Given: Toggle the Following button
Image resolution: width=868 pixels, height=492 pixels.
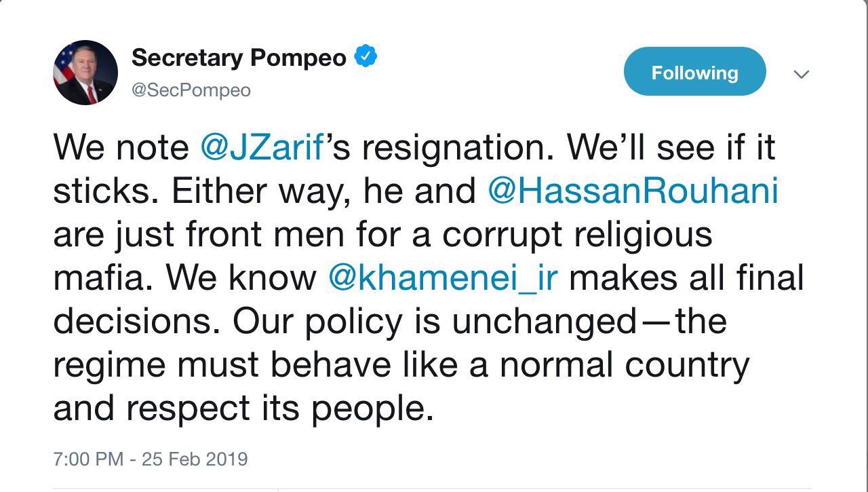Looking at the screenshot, I should point(694,72).
